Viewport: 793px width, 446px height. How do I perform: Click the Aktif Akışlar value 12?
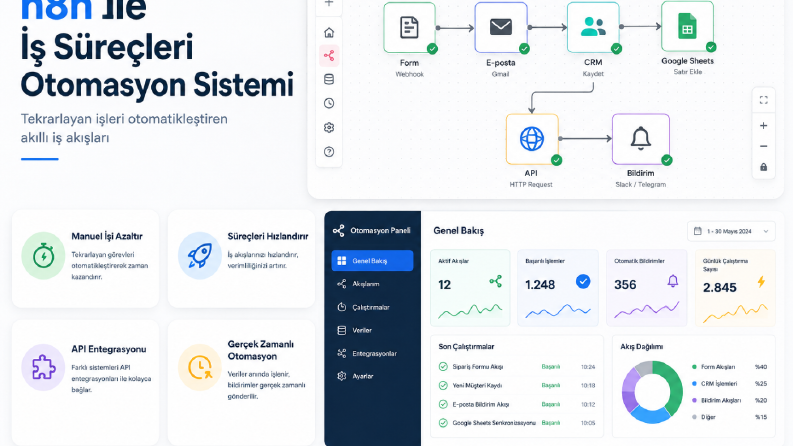[x=445, y=285]
